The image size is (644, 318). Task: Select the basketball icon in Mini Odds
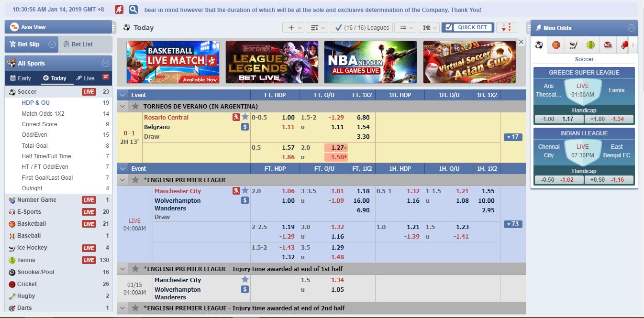coord(556,45)
